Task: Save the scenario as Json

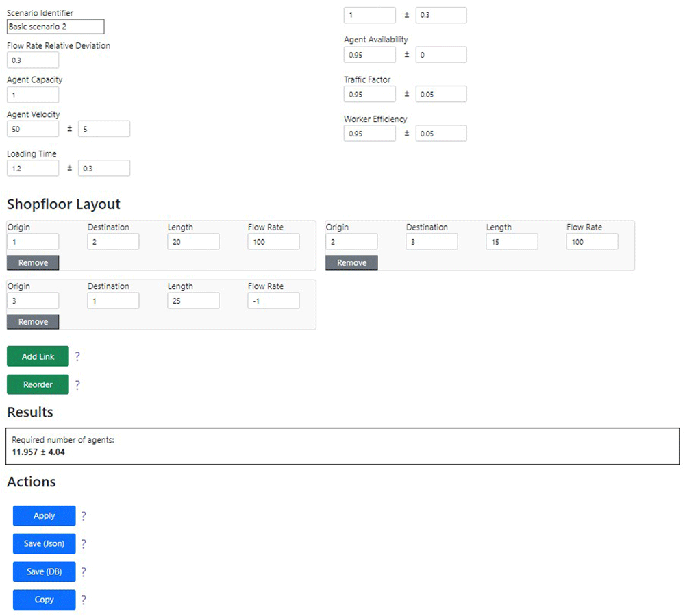Action: click(x=44, y=543)
